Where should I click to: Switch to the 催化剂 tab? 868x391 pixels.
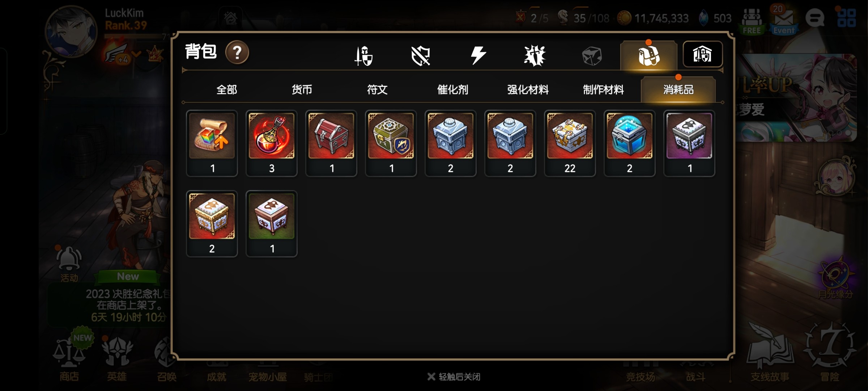pyautogui.click(x=452, y=89)
